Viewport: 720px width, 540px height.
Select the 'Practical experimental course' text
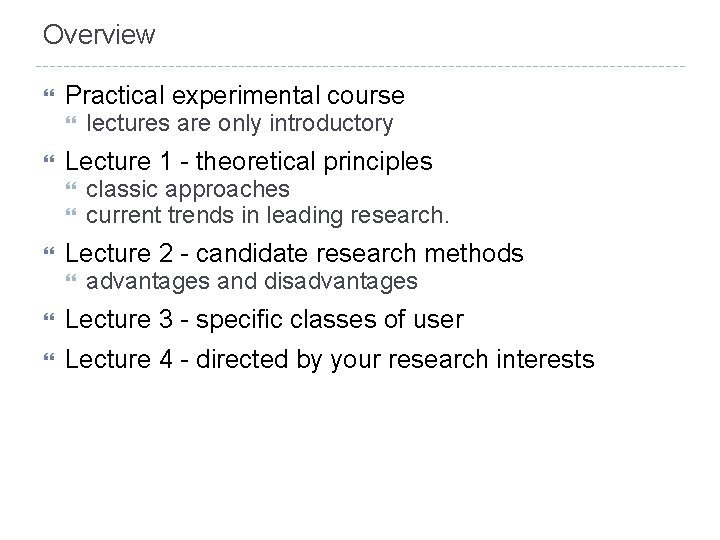click(x=234, y=96)
